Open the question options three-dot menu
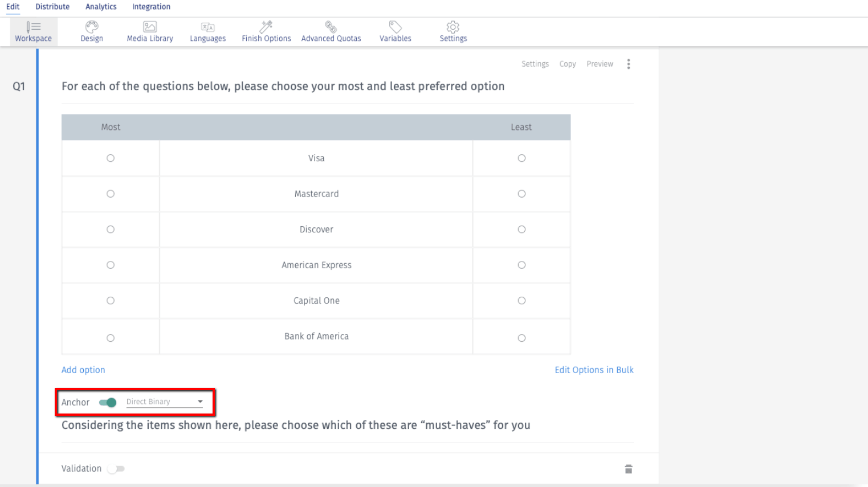868x487 pixels. [x=628, y=64]
